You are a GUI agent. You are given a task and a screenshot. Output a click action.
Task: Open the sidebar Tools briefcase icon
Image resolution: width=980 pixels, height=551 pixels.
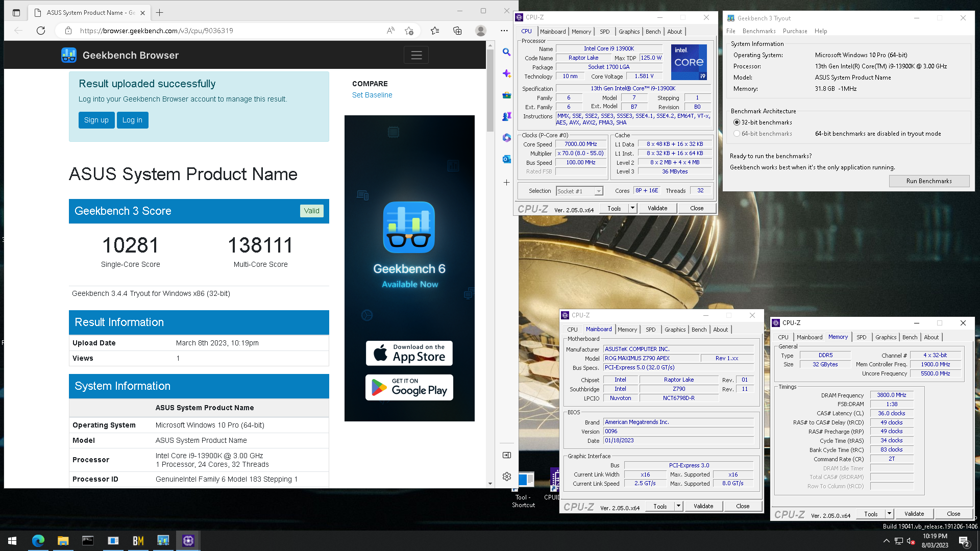coord(506,95)
